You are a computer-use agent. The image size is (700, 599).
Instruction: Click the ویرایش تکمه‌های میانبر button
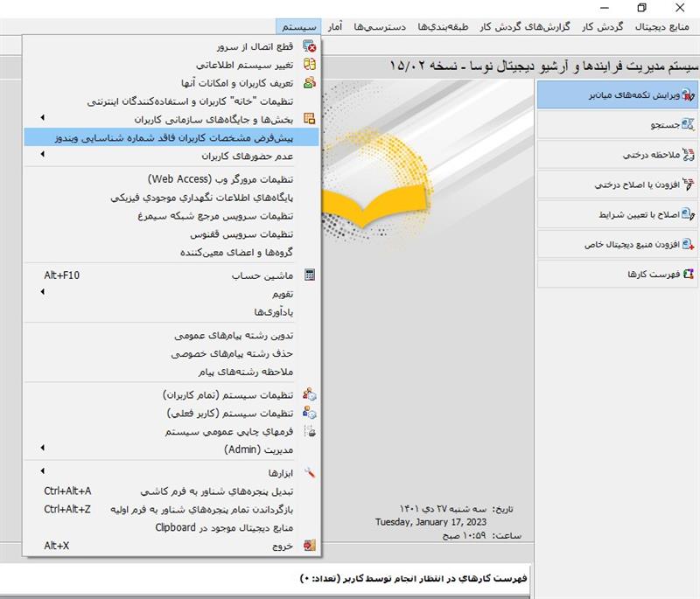(618, 94)
